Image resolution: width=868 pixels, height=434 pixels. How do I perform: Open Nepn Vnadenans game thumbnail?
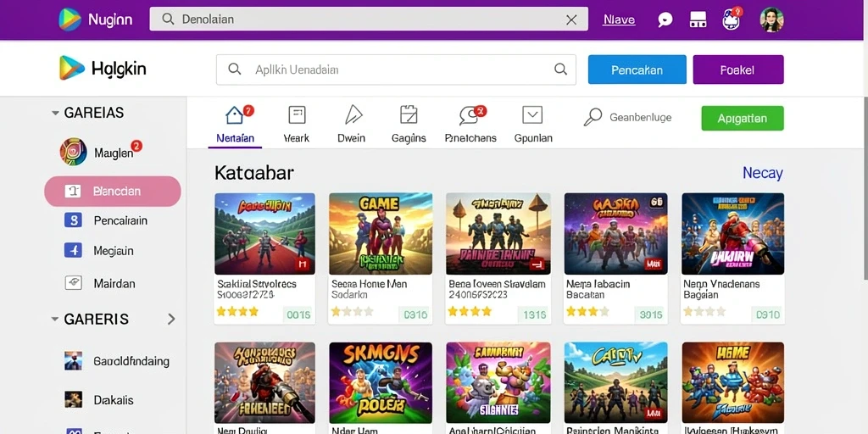coord(733,234)
